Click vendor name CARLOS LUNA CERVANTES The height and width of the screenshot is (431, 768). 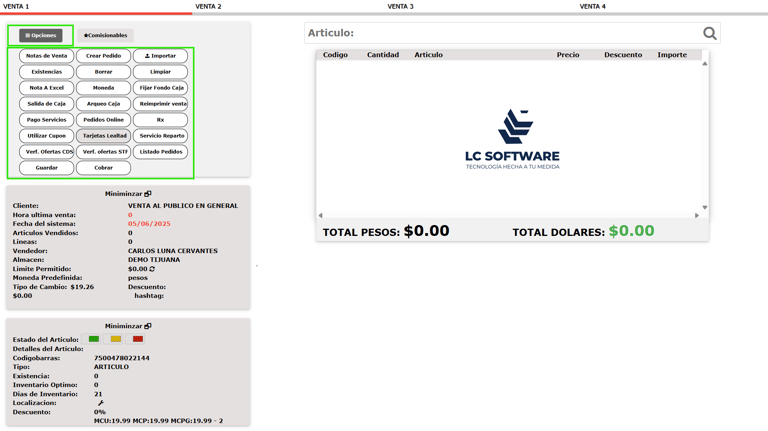[x=173, y=251]
